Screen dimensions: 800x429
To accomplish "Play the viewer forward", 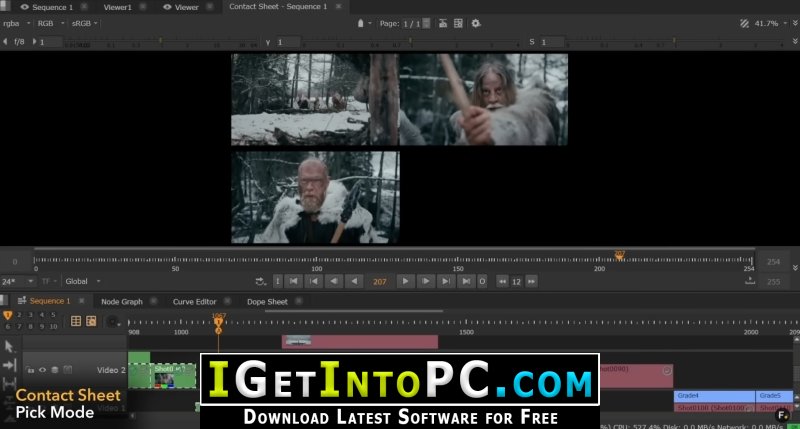I will (405, 281).
